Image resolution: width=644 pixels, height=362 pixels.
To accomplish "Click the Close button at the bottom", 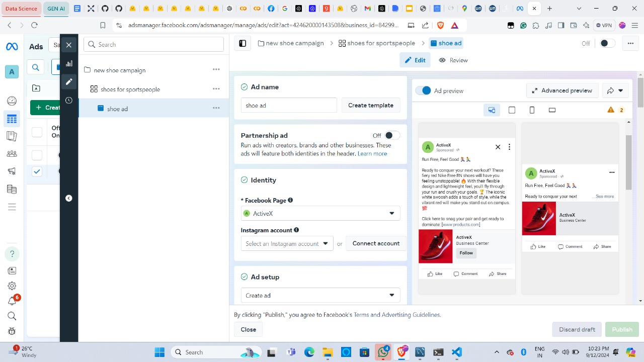I will pos(249,329).
